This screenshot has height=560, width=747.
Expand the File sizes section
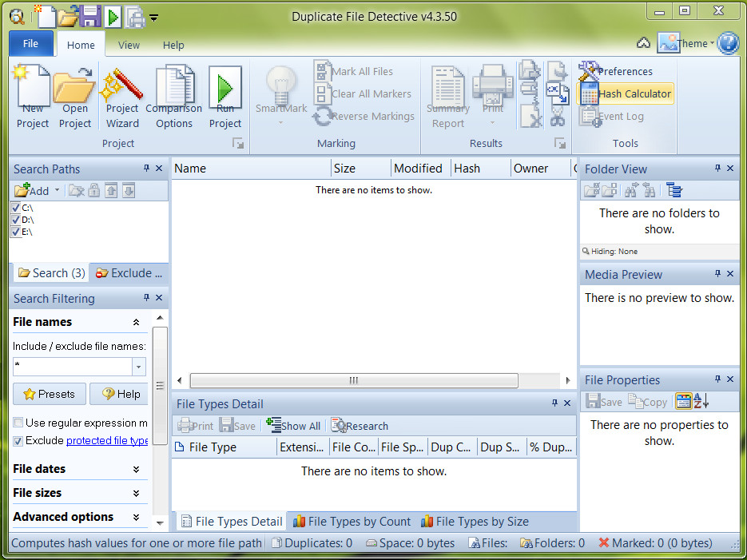(x=137, y=494)
